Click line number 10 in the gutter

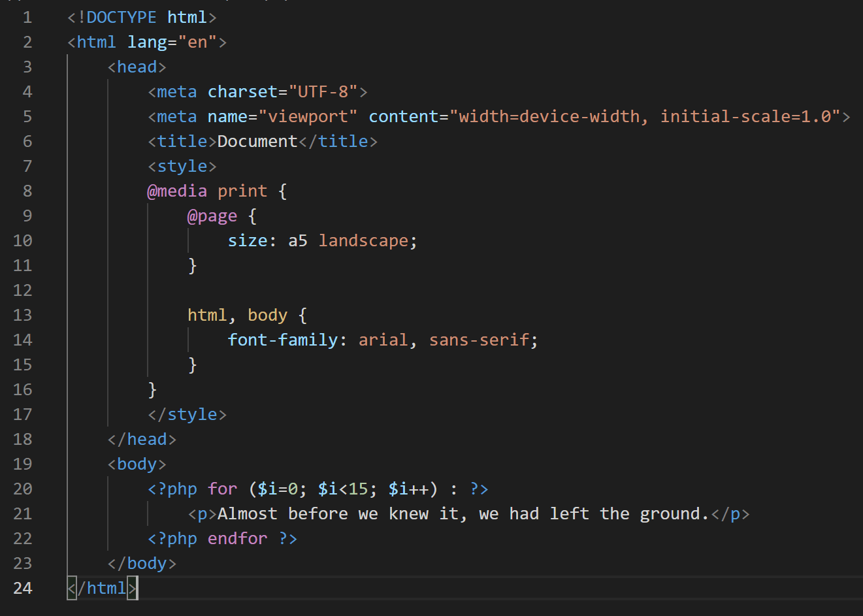(22, 240)
